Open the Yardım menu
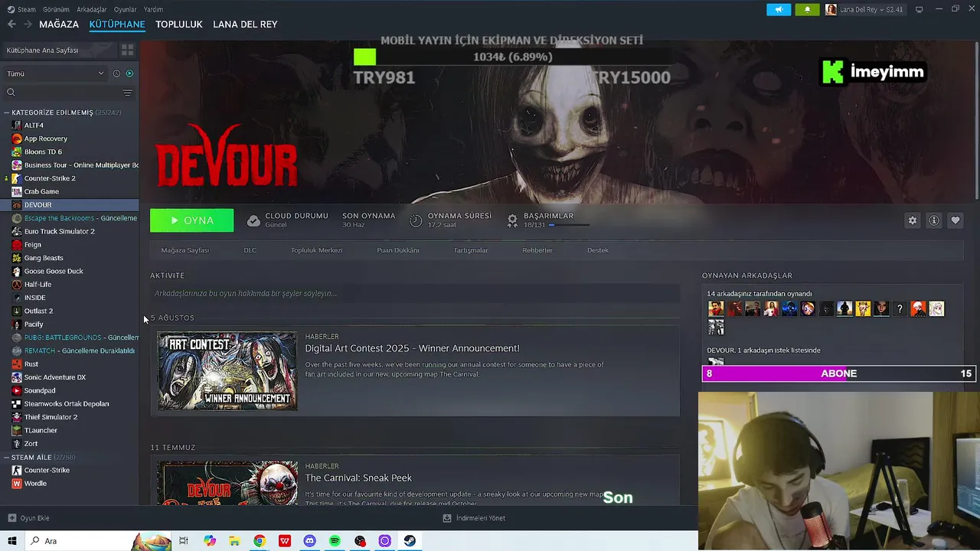The height and width of the screenshot is (551, 980). coord(153,9)
